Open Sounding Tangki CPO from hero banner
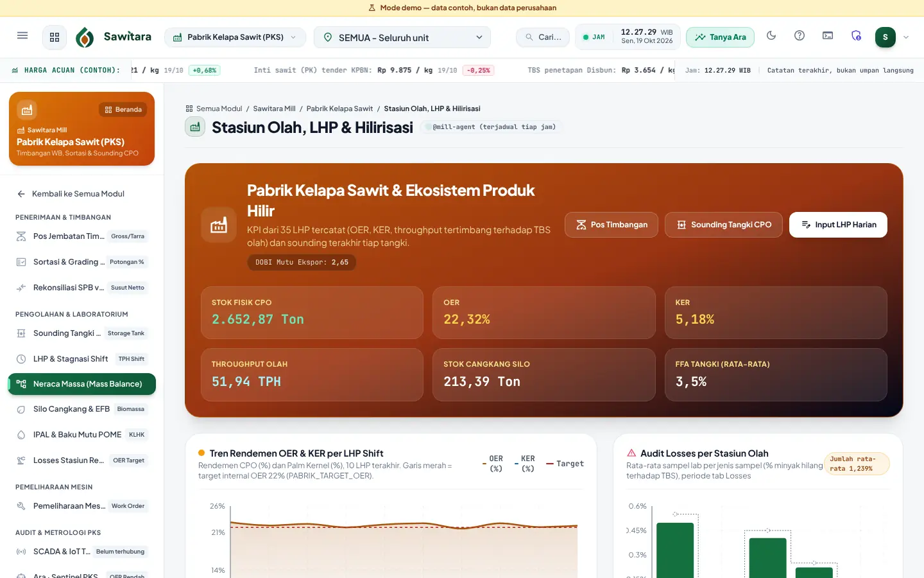Viewport: 924px width, 578px height. coord(724,225)
